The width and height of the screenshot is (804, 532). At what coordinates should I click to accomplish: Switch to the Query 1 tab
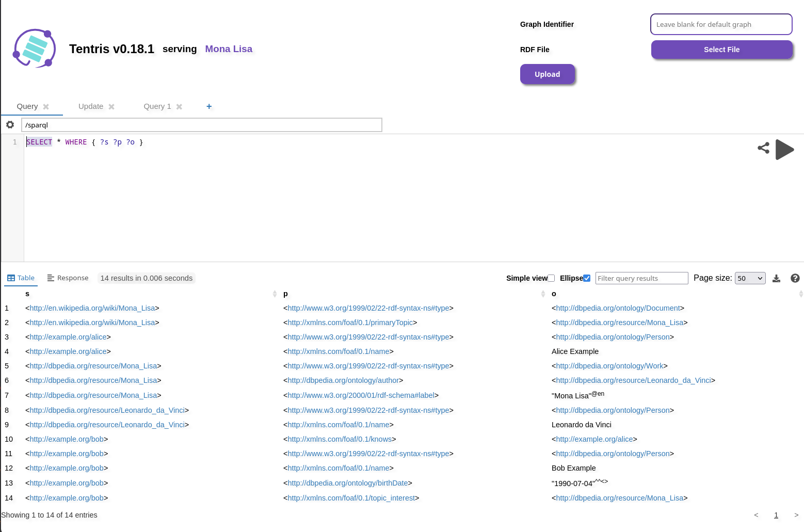pyautogui.click(x=157, y=106)
